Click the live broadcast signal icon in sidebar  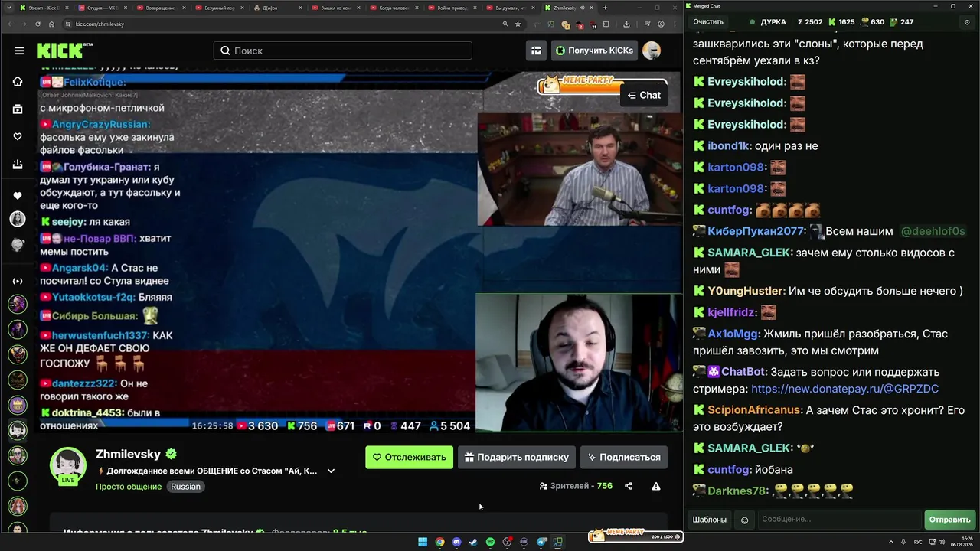coord(18,281)
